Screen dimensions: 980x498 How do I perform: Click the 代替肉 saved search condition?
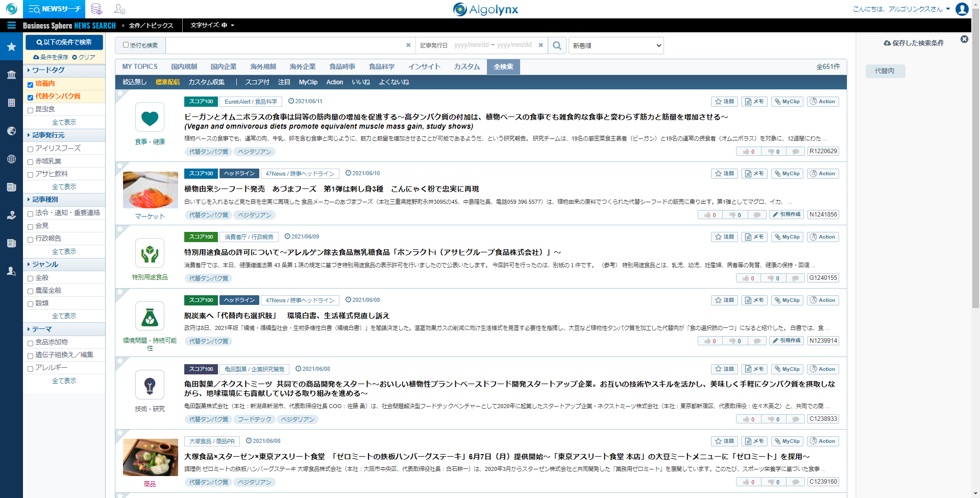pos(885,71)
